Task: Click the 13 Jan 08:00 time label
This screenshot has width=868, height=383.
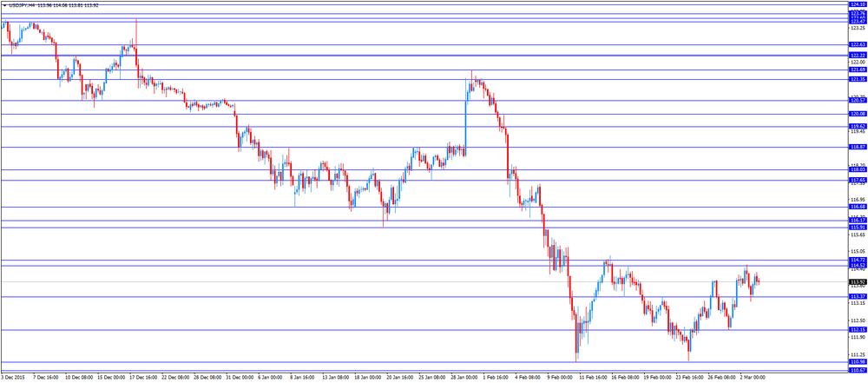Action: coord(334,378)
